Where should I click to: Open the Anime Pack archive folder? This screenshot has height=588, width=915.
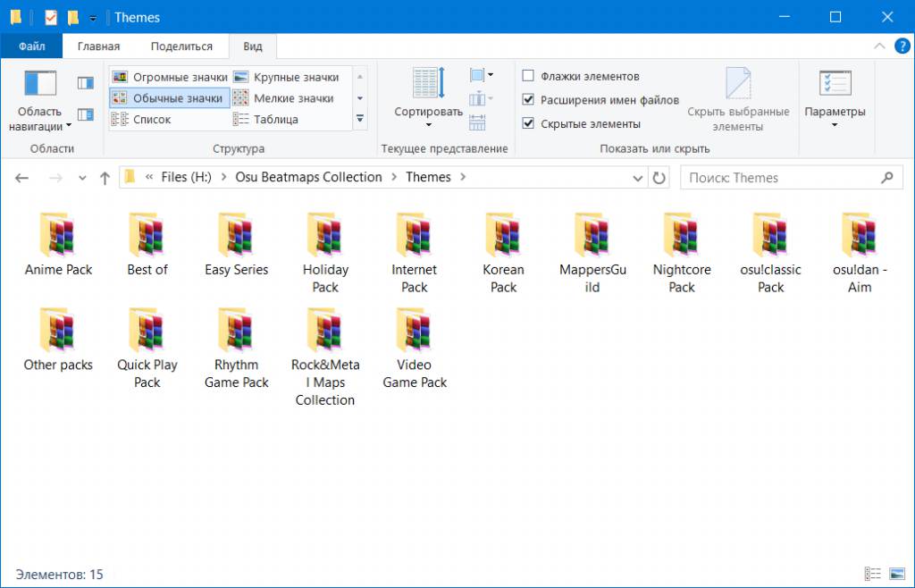click(58, 236)
